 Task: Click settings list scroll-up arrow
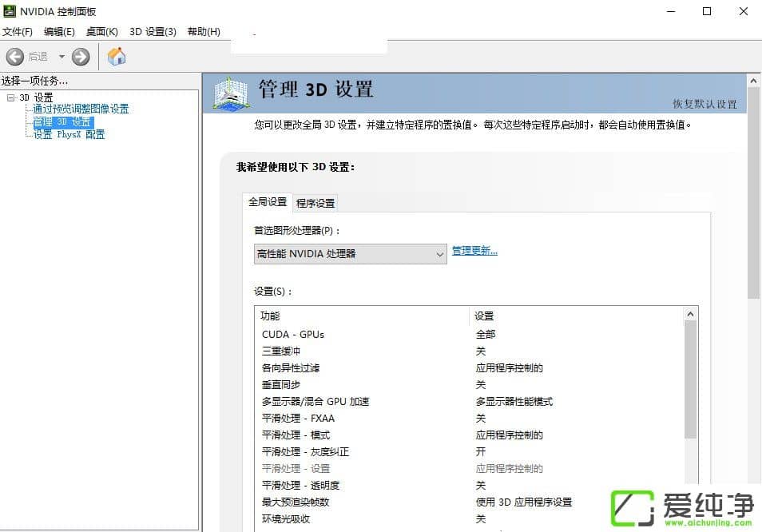(x=690, y=315)
